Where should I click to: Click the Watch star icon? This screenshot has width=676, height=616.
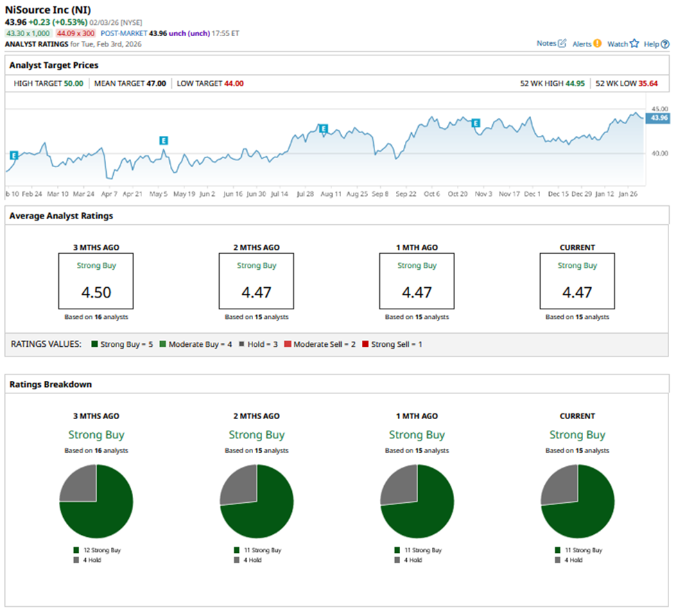(x=634, y=44)
